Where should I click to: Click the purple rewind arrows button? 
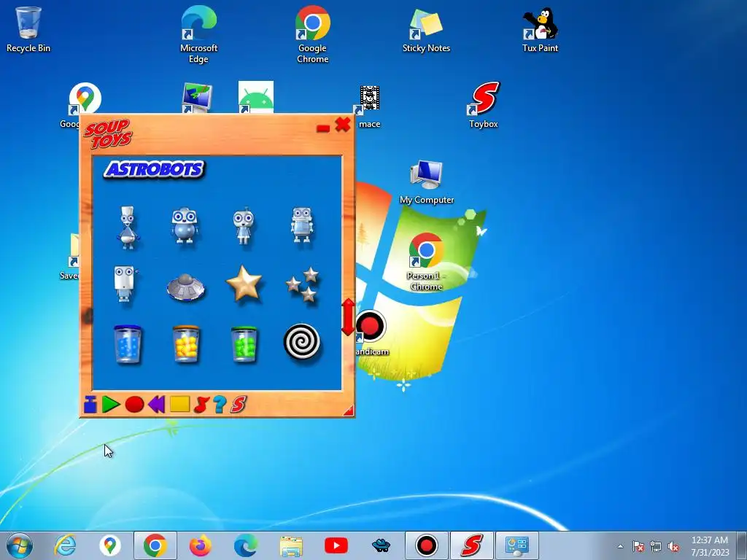[x=157, y=404]
